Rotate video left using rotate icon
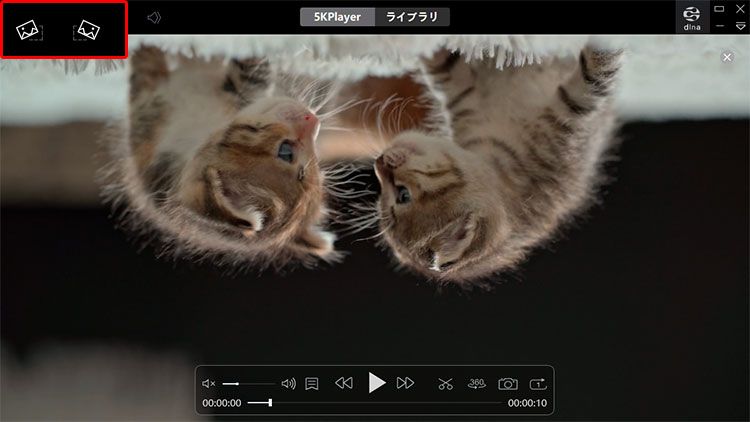Image resolution: width=750 pixels, height=422 pixels. (x=29, y=30)
